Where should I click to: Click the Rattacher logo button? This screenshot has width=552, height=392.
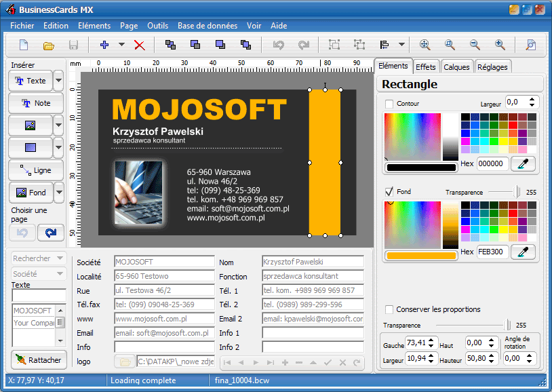coord(39,359)
